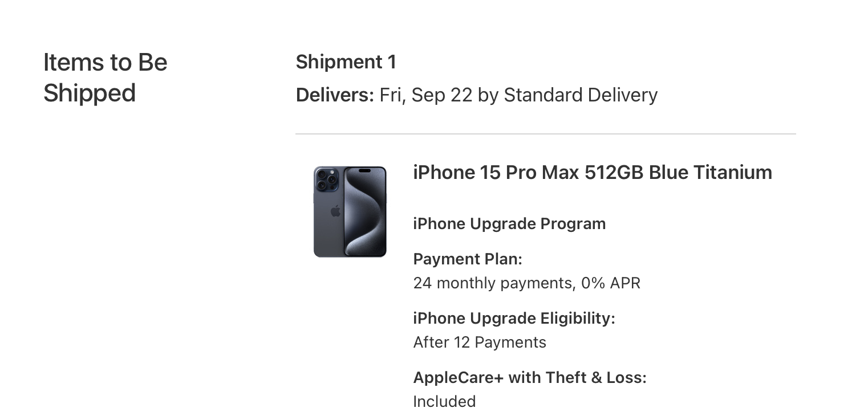Viewport: 868px width, 416px height.
Task: Click the iPhone 15 Pro Max 512GB Blue Titanium title
Action: pos(593,172)
